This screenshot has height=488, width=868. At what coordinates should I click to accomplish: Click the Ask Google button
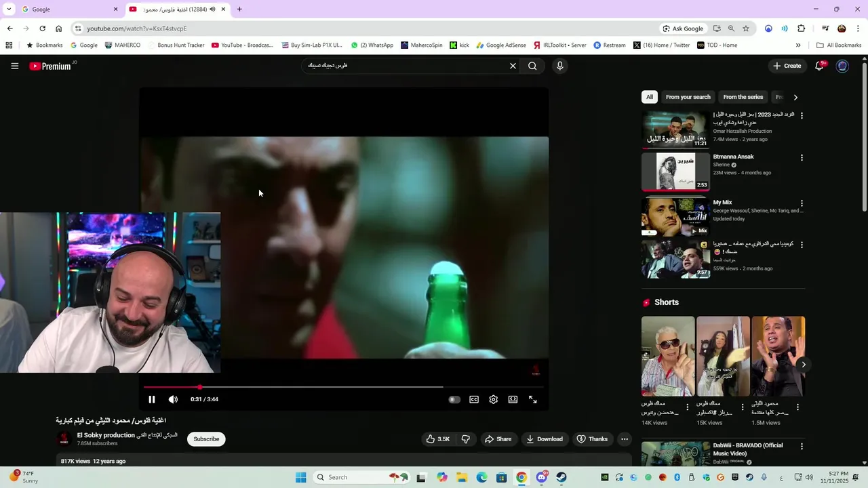coord(684,28)
